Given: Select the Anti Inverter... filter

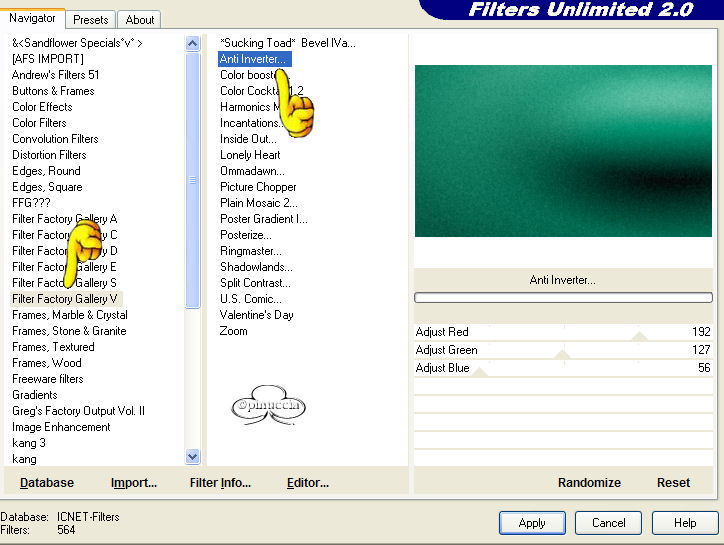Looking at the screenshot, I should [x=254, y=59].
